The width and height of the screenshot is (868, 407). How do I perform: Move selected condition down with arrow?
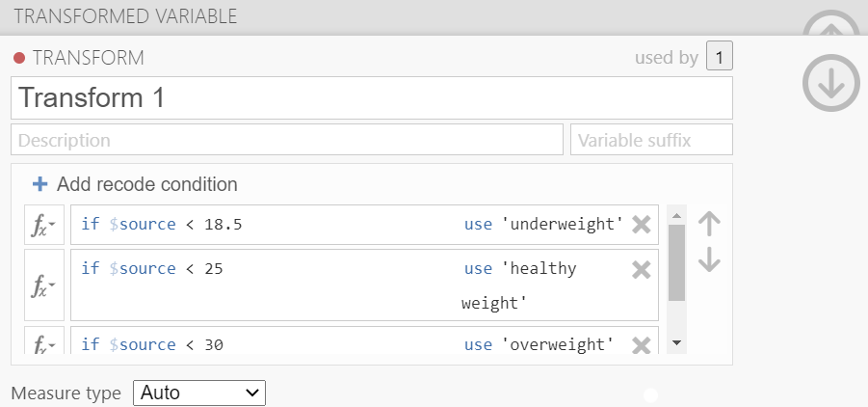[x=709, y=259]
